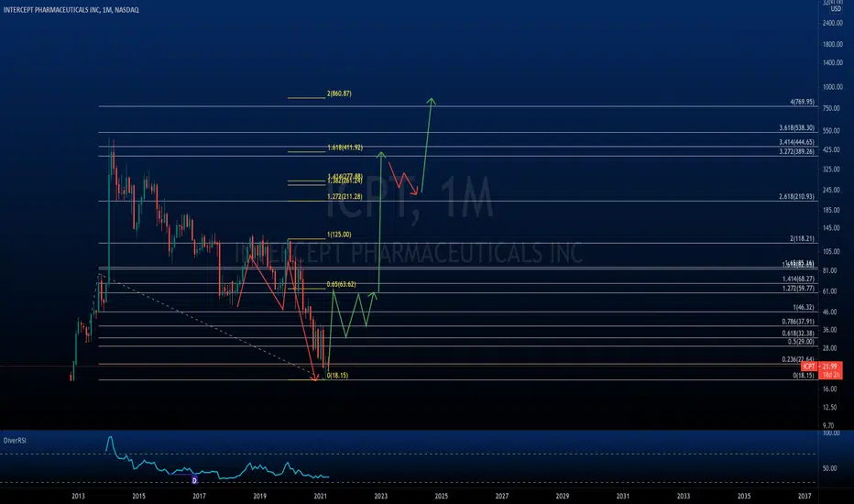Select the 2(118.21) Fibonacci level label

point(803,238)
